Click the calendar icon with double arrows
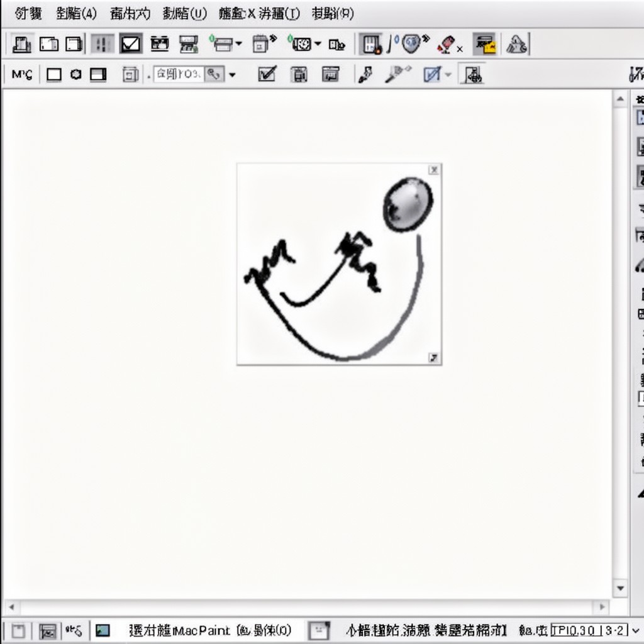 coord(264,43)
